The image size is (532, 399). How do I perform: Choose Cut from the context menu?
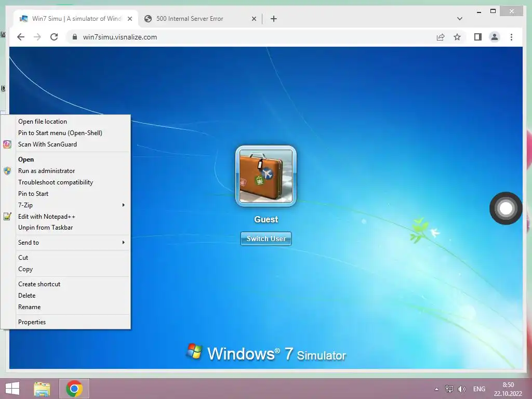pyautogui.click(x=66, y=258)
